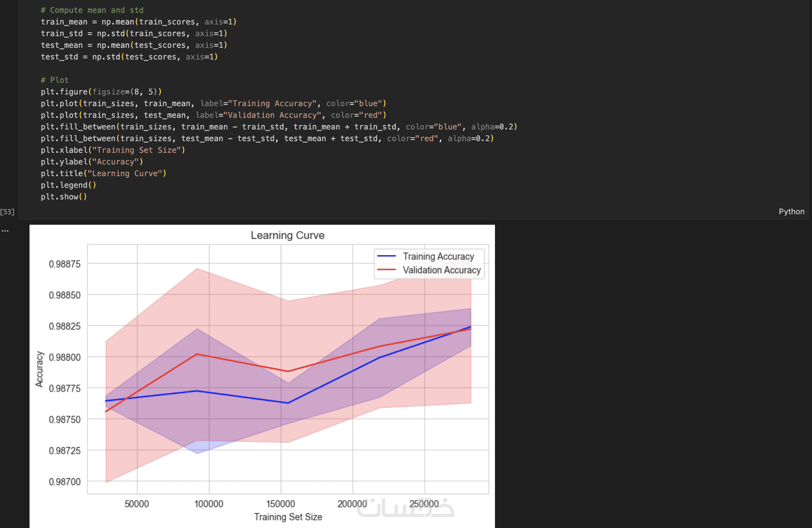812x528 pixels.
Task: Place cursor on the plt.legend() line
Action: [68, 185]
